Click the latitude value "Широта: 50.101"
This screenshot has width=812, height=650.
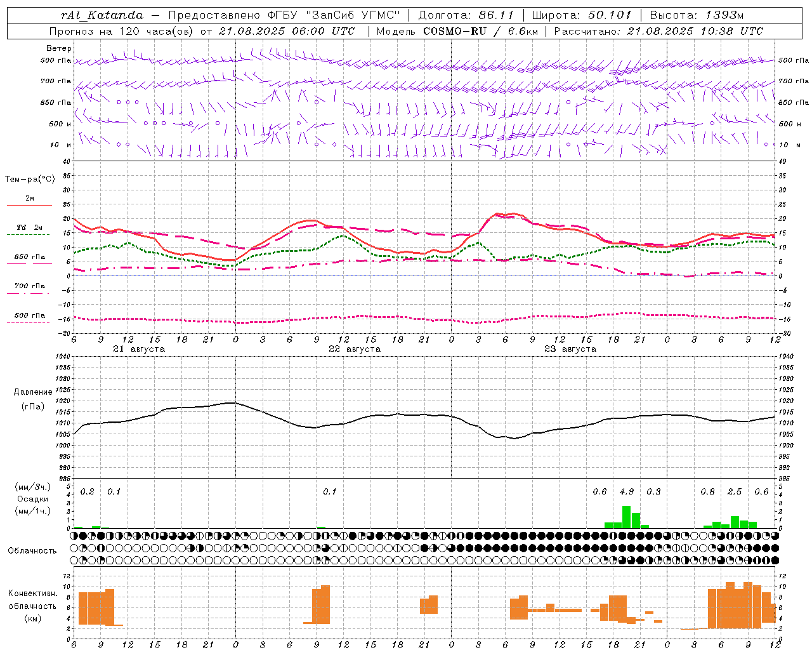582,15
